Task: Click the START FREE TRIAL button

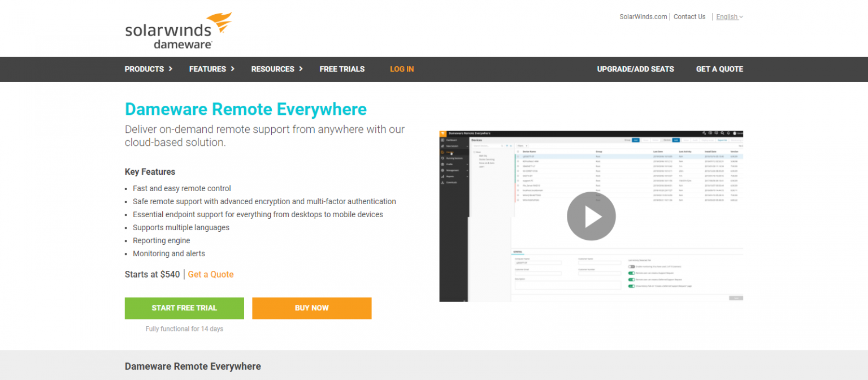Action: coord(184,308)
